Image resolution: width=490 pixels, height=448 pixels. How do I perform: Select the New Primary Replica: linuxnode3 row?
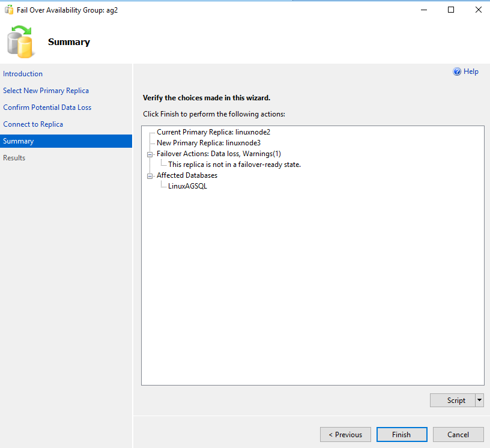[x=209, y=143]
